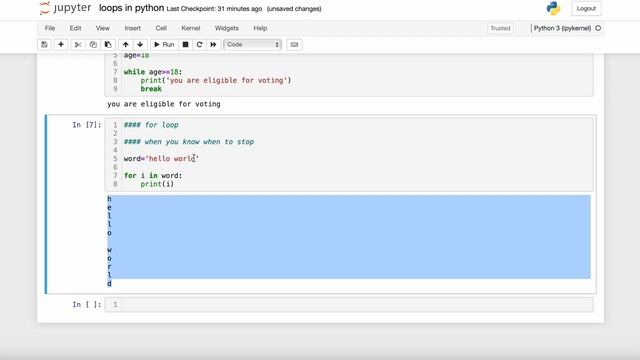This screenshot has width=640, height=360.
Task: Click the line word='hello world' in cell 7
Action: 161,158
